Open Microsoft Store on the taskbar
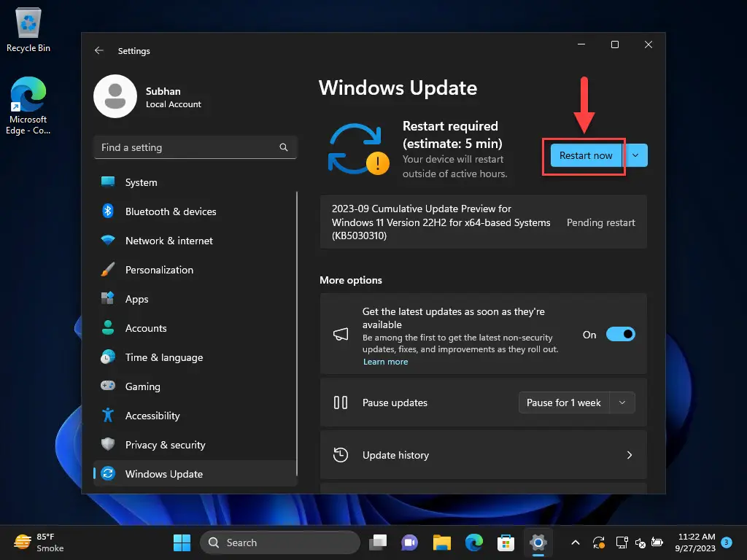Screen dimensions: 747x560 (506, 542)
